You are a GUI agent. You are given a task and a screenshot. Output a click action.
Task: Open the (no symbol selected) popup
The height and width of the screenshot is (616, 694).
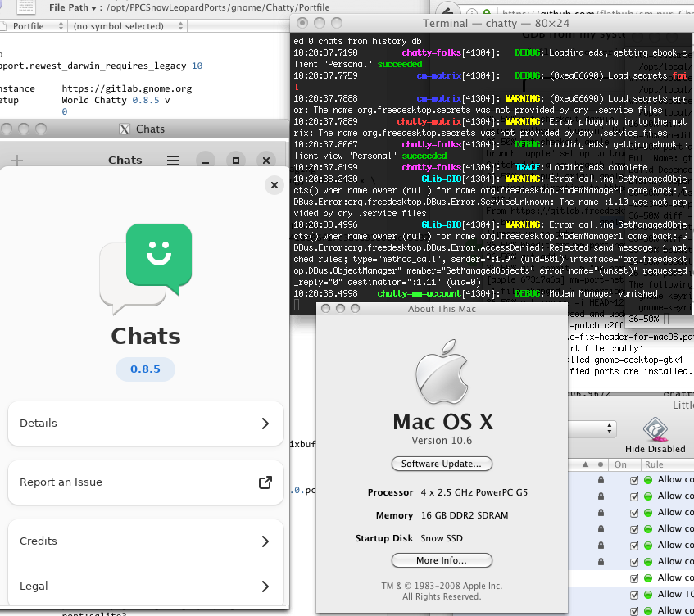129,26
